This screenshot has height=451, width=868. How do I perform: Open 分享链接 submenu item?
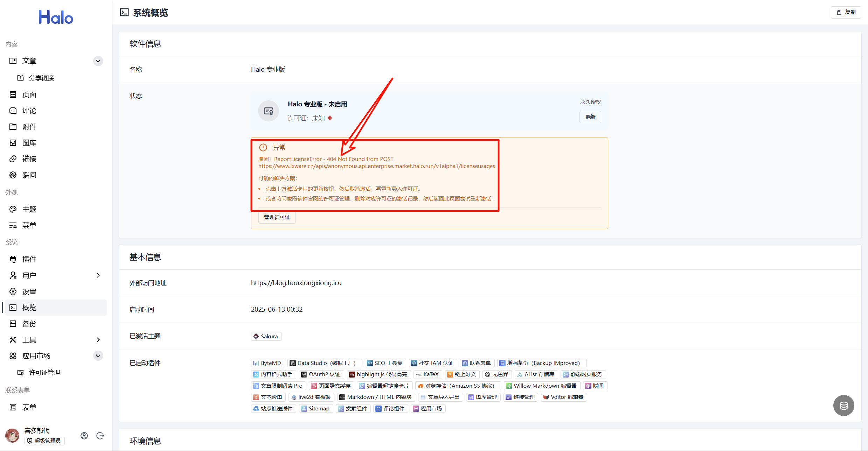tap(41, 78)
